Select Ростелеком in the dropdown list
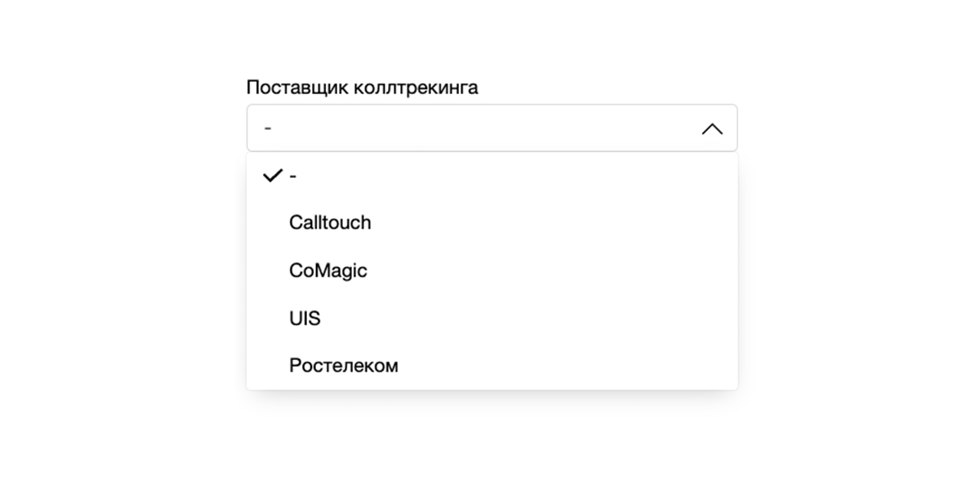 coord(344,365)
